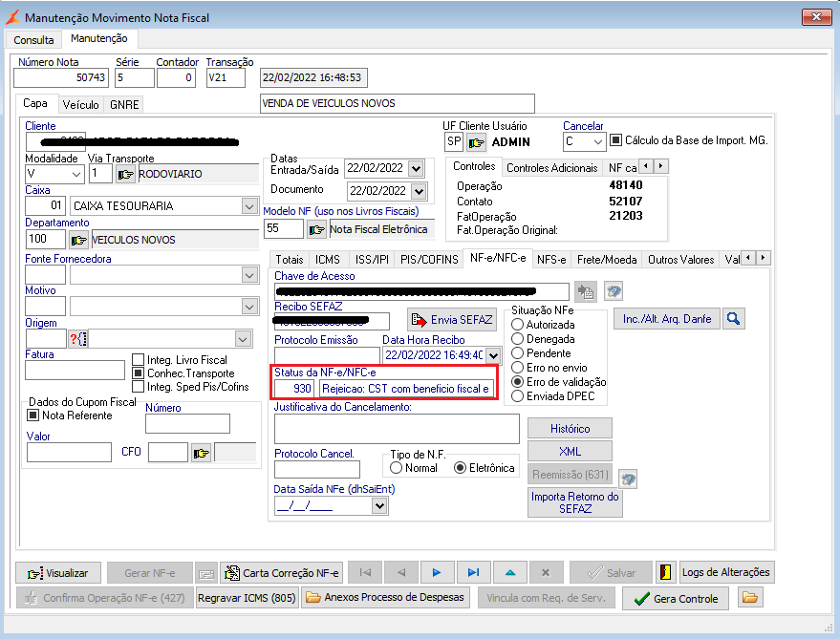Viewport: 840px width, 639px height.
Task: Open Data Saída NFe date dropdown
Action: tap(379, 505)
